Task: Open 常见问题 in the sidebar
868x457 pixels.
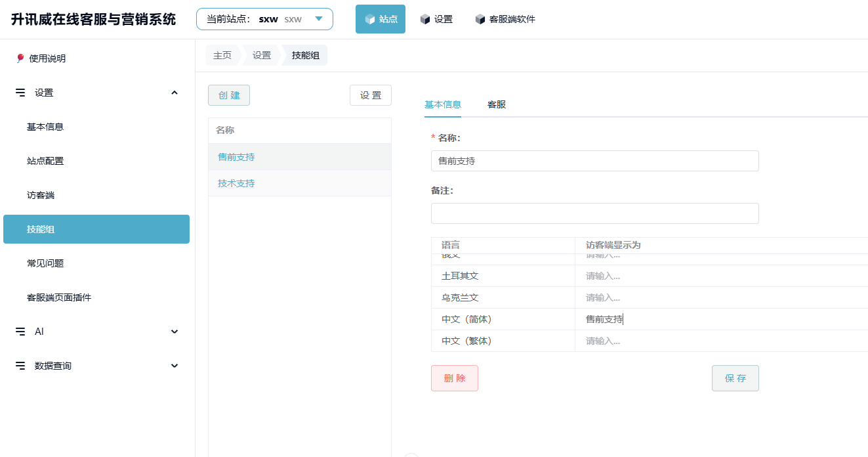Action: [45, 263]
